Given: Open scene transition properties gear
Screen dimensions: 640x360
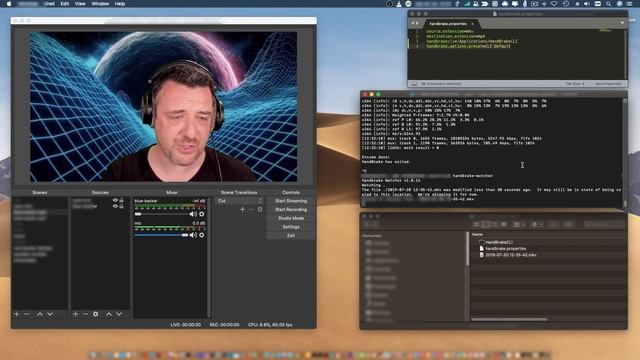Looking at the screenshot, I should pos(260,209).
